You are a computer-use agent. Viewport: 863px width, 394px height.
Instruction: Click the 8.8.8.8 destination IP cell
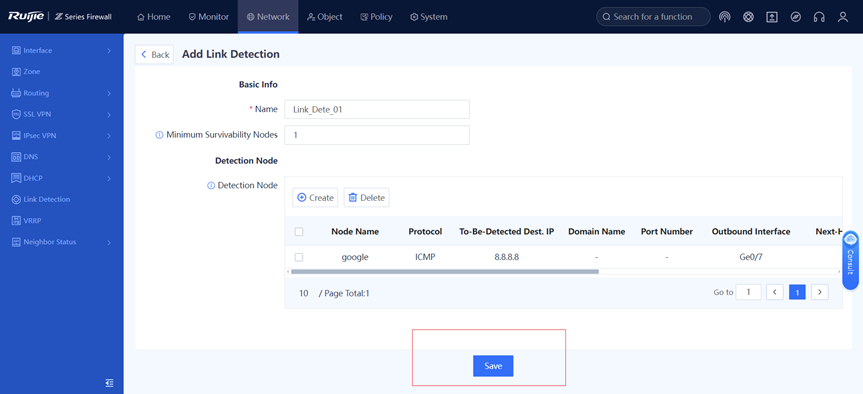click(506, 257)
